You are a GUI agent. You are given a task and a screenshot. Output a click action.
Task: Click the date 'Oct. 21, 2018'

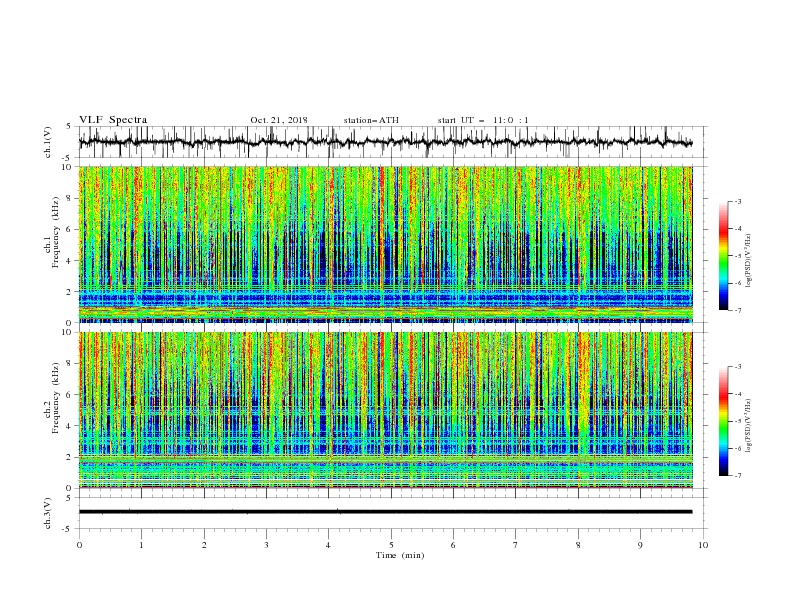pyautogui.click(x=279, y=120)
